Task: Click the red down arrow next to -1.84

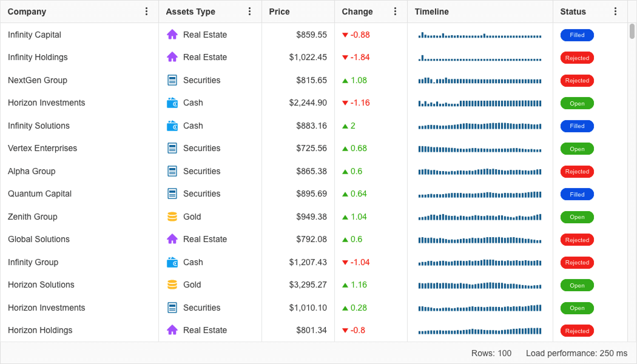Action: (x=345, y=58)
